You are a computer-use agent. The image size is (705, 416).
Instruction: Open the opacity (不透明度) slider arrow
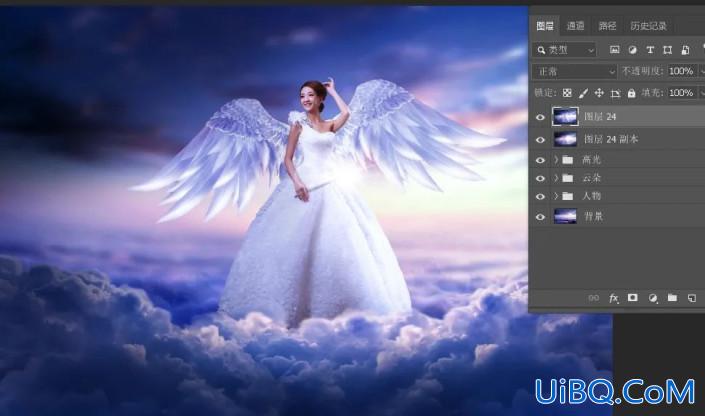click(701, 72)
